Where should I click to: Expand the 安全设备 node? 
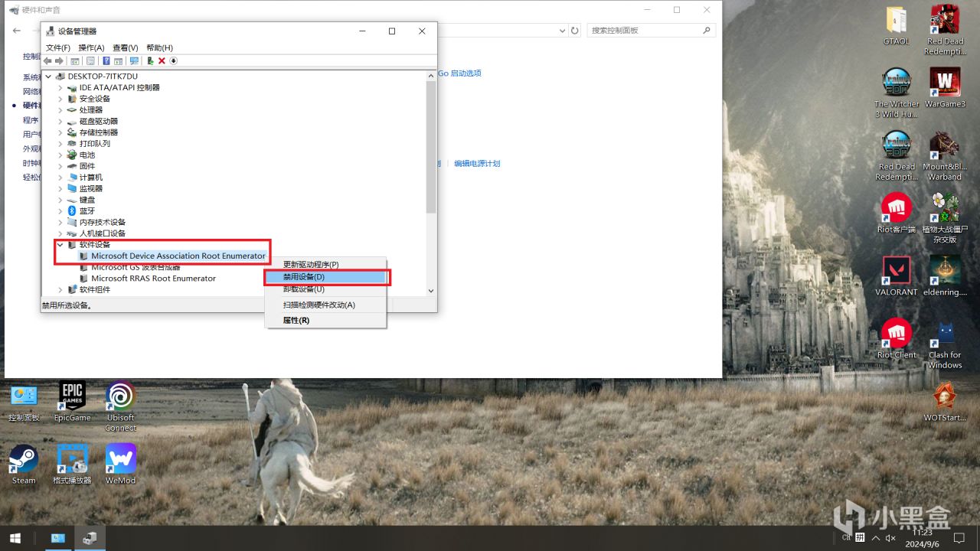click(60, 99)
